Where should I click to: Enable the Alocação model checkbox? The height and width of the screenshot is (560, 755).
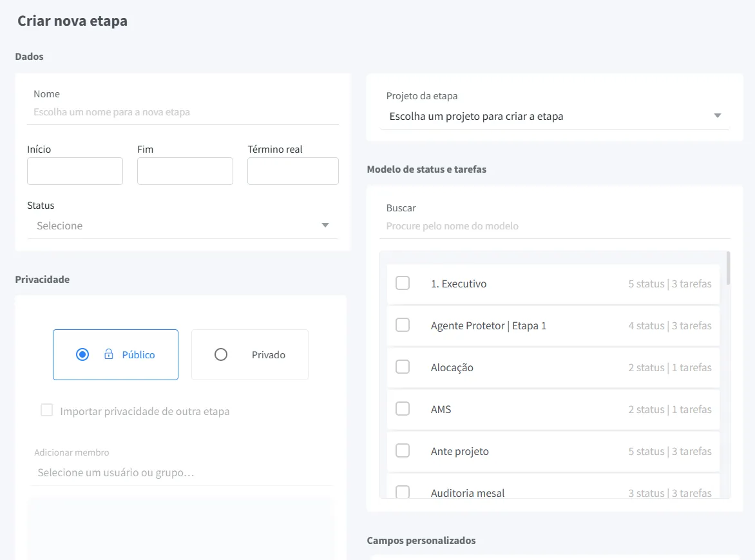tap(403, 367)
